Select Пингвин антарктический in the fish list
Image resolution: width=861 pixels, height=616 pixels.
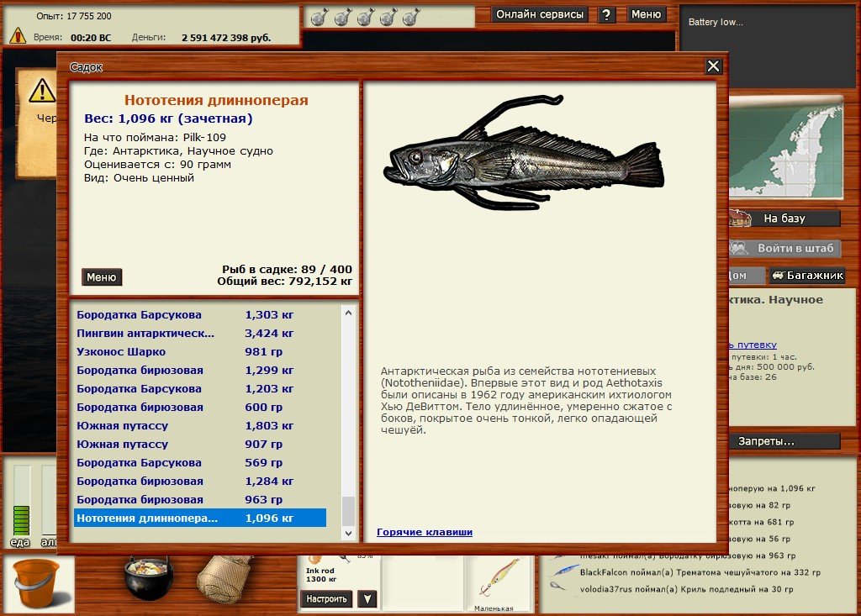[145, 334]
